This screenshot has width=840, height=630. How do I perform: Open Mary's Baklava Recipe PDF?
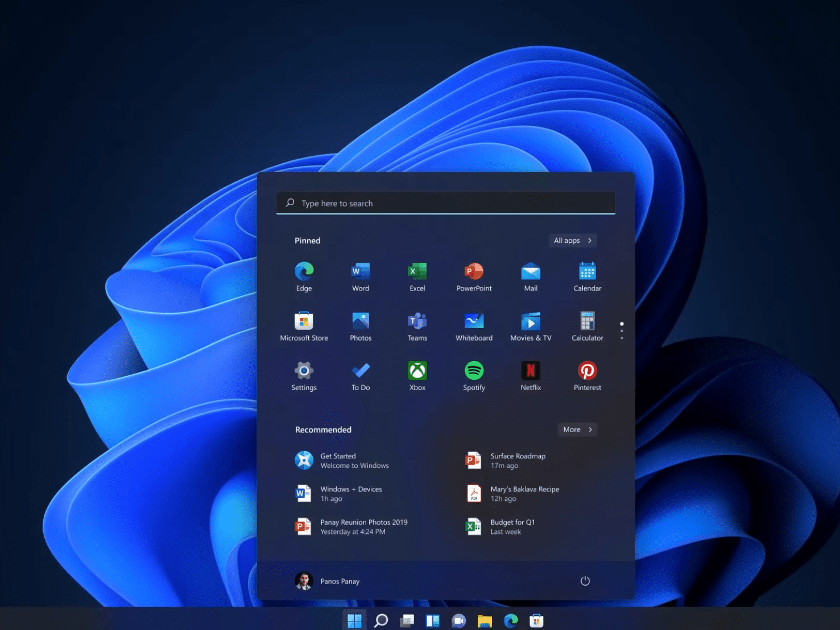[x=512, y=494]
